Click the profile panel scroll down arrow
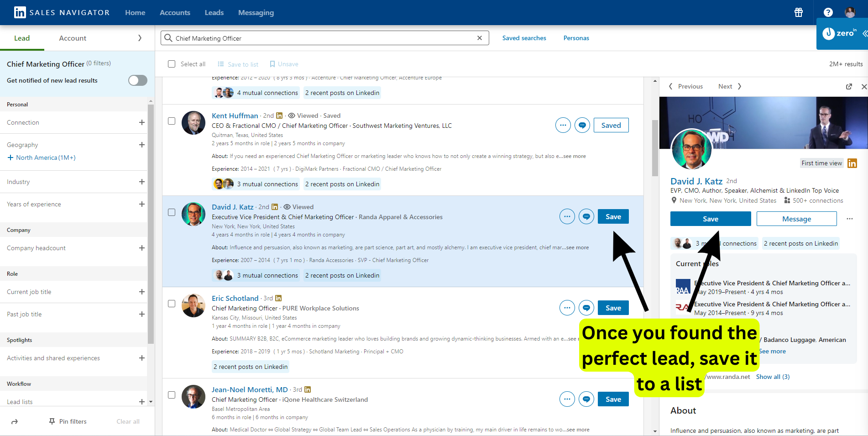The height and width of the screenshot is (436, 868). click(655, 431)
